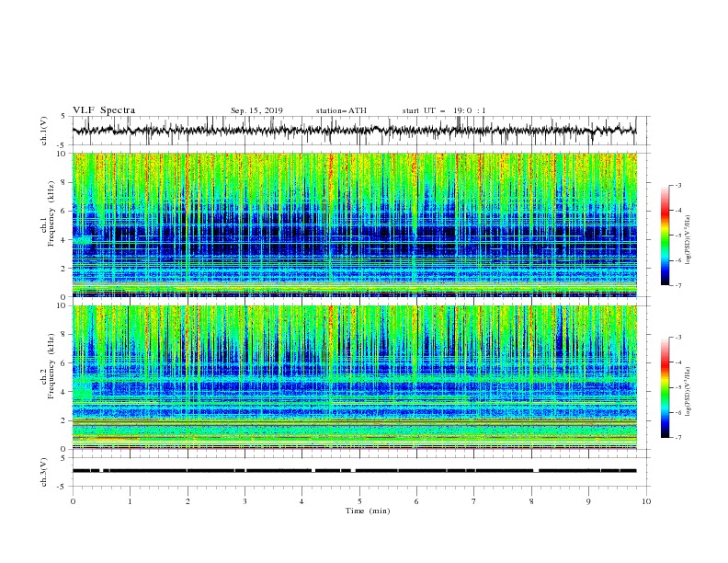Click the "3" tick on the time axis
The image size is (728, 563).
click(245, 501)
